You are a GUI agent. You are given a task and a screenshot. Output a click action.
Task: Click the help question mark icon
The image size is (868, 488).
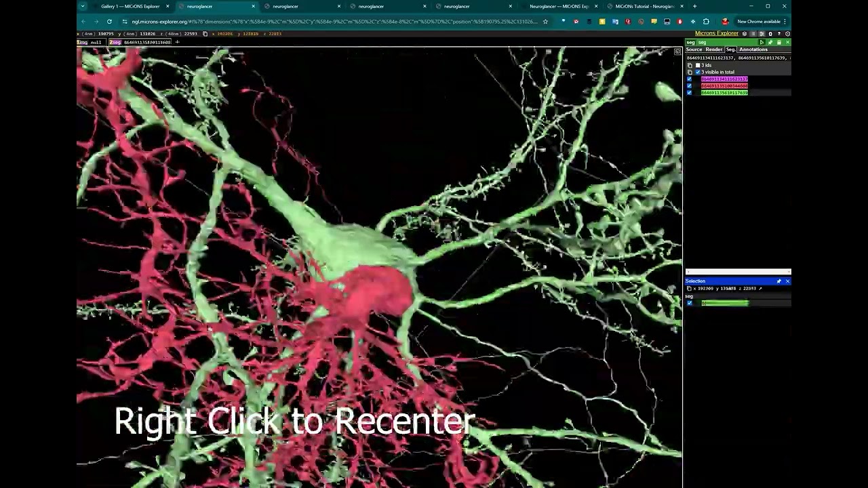[778, 34]
